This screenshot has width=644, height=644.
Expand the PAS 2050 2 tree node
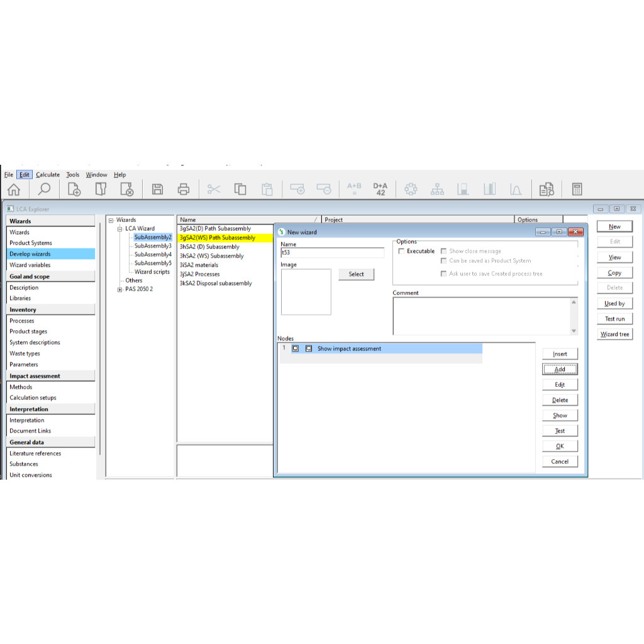(x=120, y=289)
